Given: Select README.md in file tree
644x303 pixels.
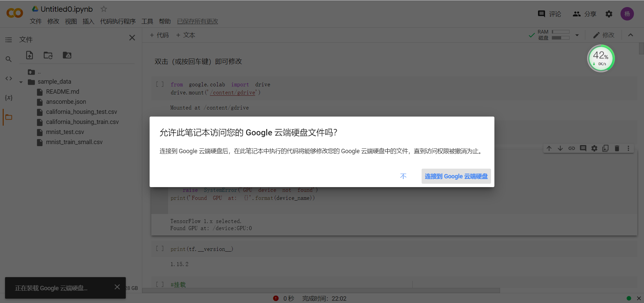Looking at the screenshot, I should [x=62, y=92].
